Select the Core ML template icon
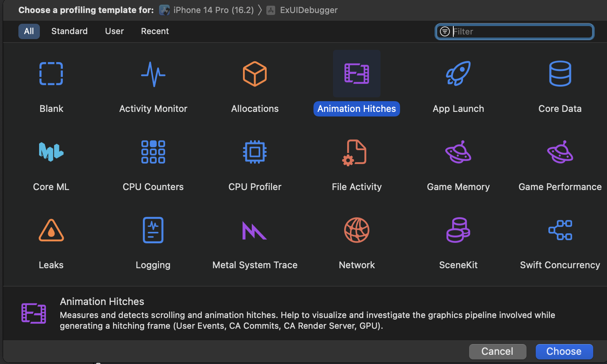607x364 pixels. 51,151
